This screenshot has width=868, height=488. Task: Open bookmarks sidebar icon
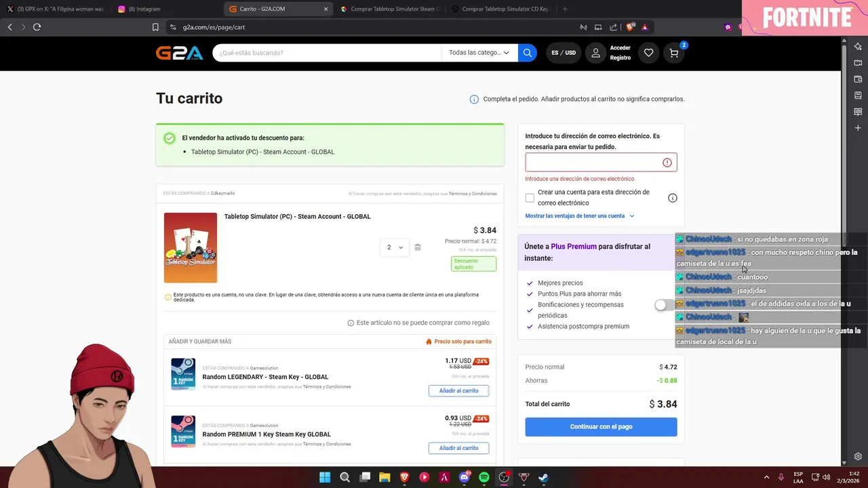pos(858,96)
